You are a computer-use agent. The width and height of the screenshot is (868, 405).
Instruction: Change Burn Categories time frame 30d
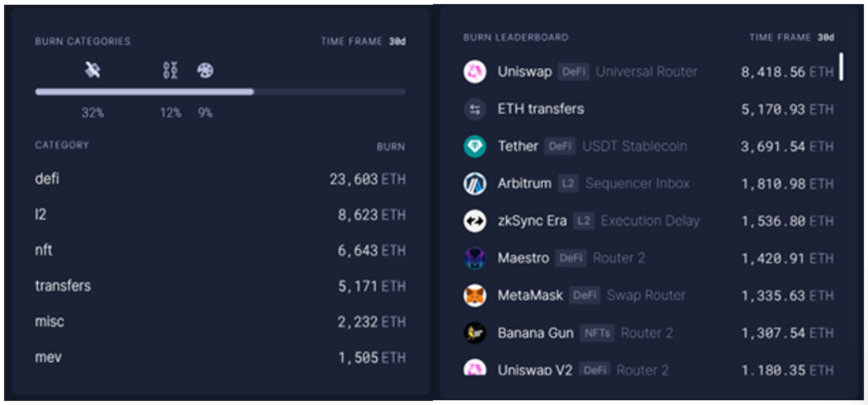pos(397,42)
